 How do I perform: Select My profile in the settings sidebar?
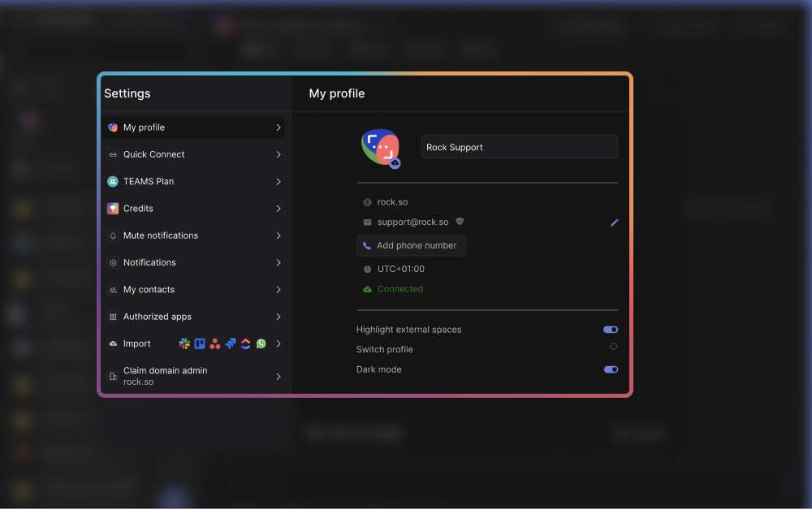click(x=195, y=127)
